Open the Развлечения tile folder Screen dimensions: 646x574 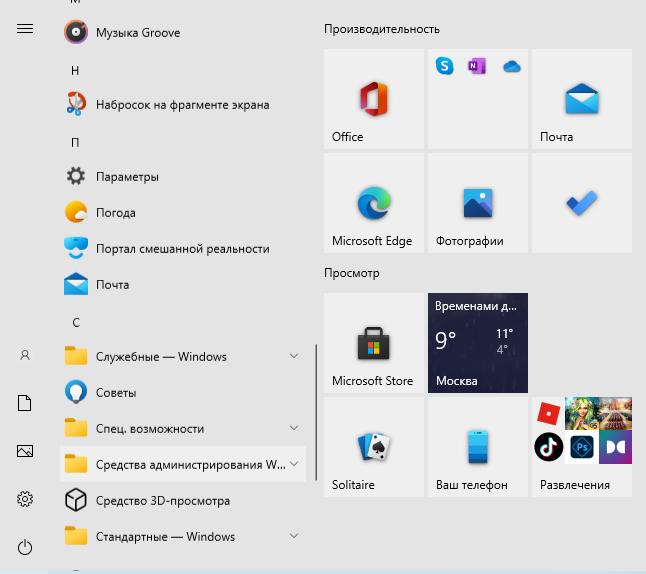coord(582,447)
